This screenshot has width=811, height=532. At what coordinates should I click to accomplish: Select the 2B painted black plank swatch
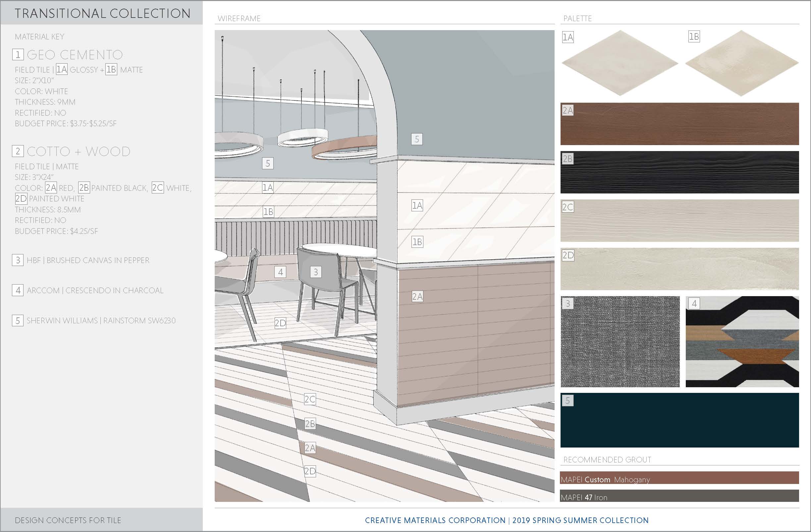coord(679,172)
